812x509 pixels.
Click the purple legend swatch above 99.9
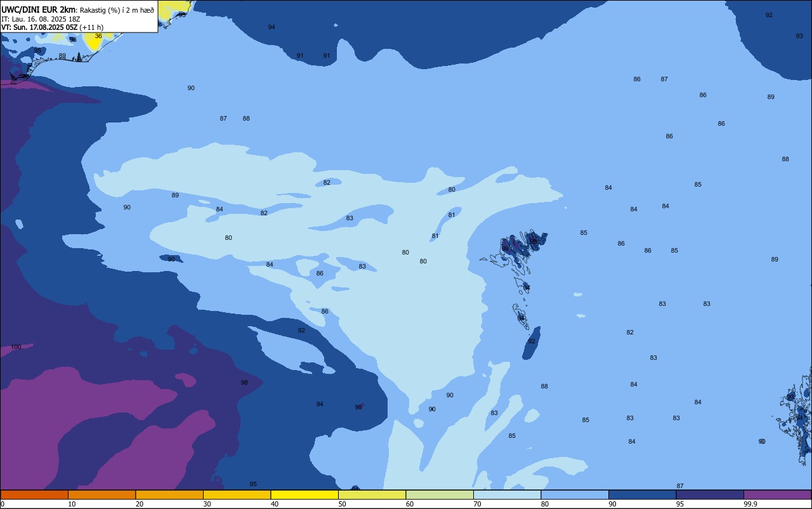(x=777, y=494)
